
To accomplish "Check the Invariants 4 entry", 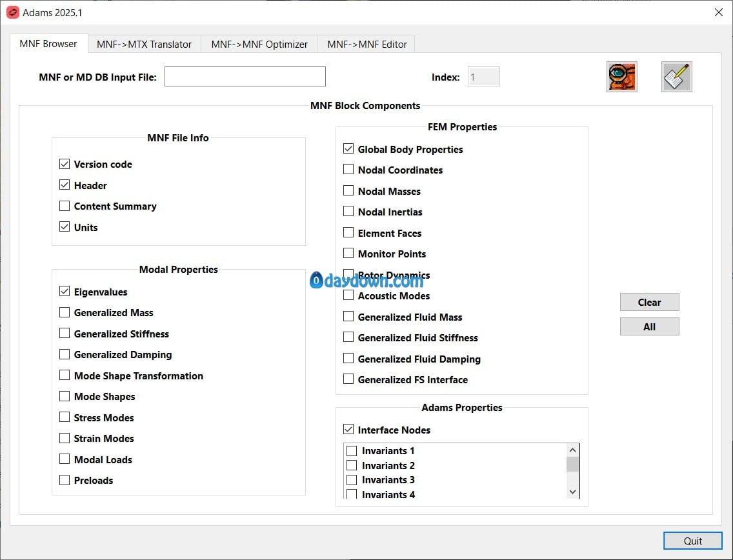I will tap(352, 494).
